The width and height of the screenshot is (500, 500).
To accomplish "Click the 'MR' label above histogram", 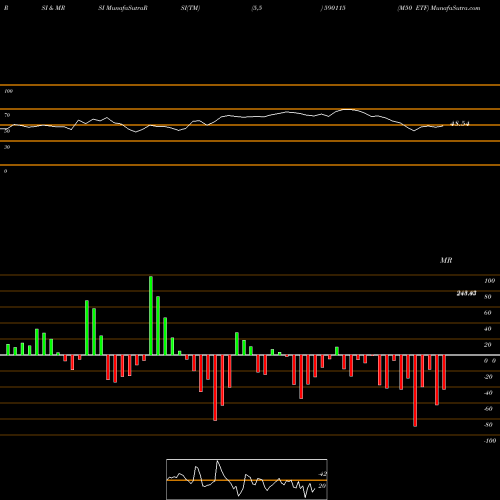I will pos(446,260).
